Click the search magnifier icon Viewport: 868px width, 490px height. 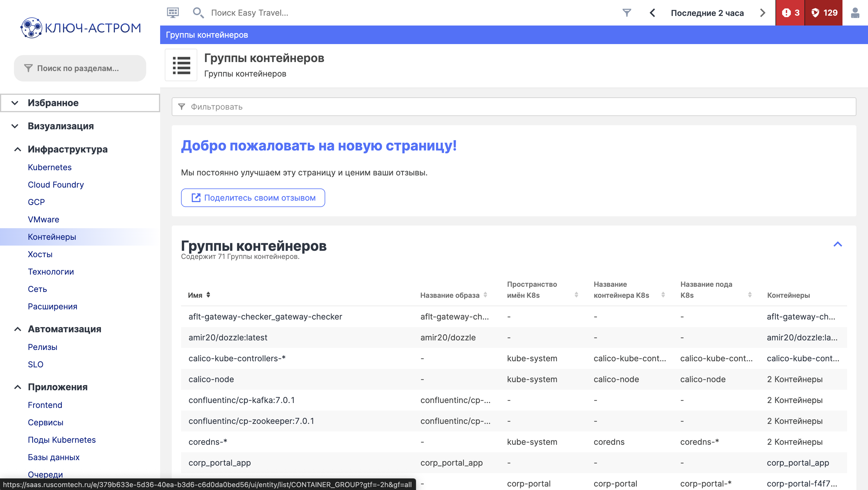tap(198, 13)
